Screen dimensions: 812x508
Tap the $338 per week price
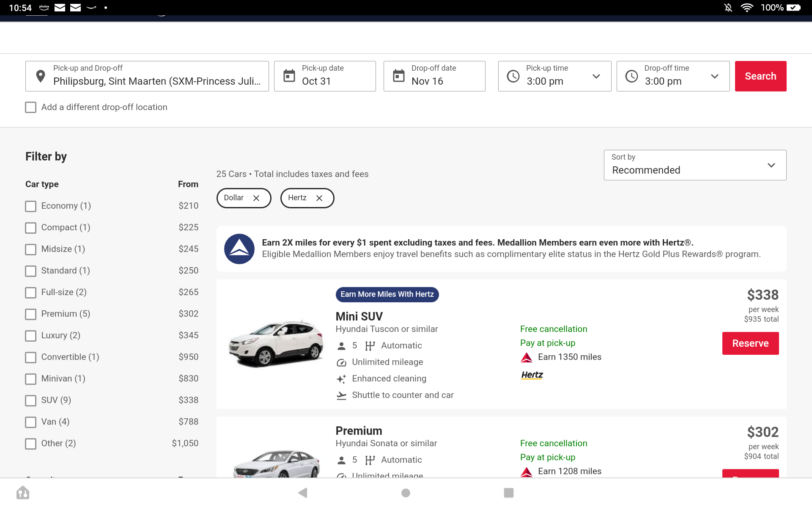(x=763, y=295)
